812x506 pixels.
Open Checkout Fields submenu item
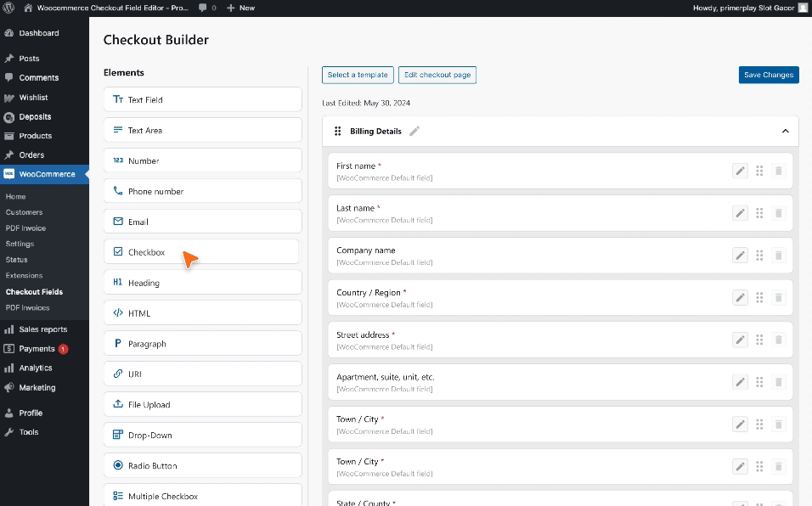click(x=34, y=292)
